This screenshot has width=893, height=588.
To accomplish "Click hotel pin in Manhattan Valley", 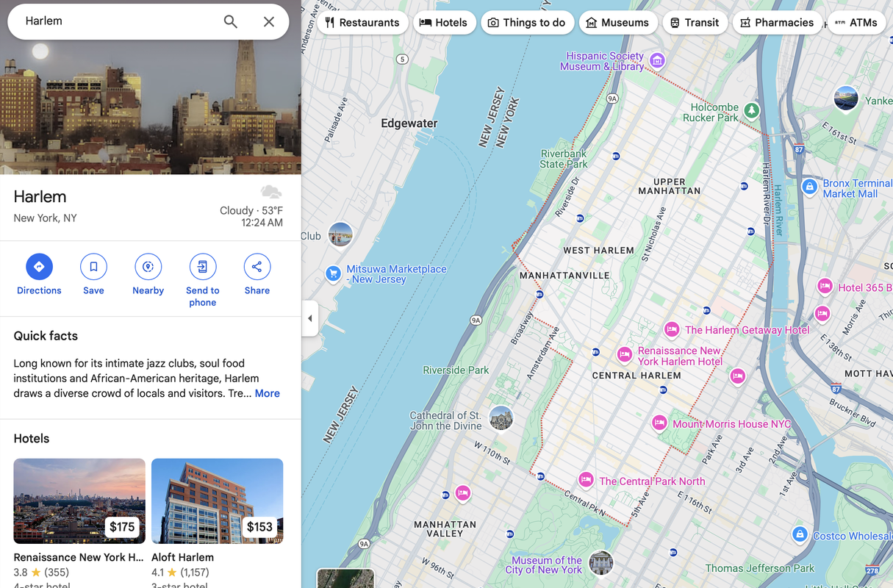I will pyautogui.click(x=462, y=492).
